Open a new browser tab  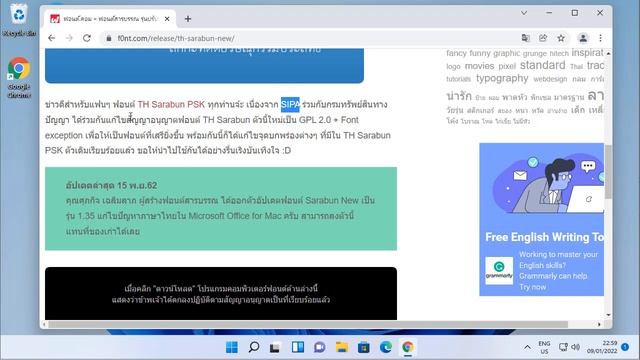(x=188, y=19)
